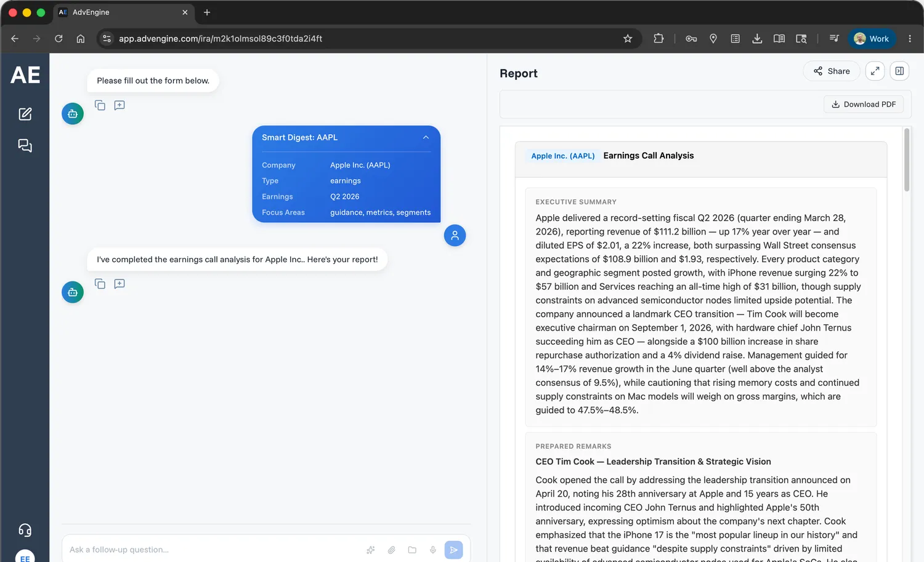Click the bot avatar beside the report message
Viewport: 924px width, 562px height.
73,292
